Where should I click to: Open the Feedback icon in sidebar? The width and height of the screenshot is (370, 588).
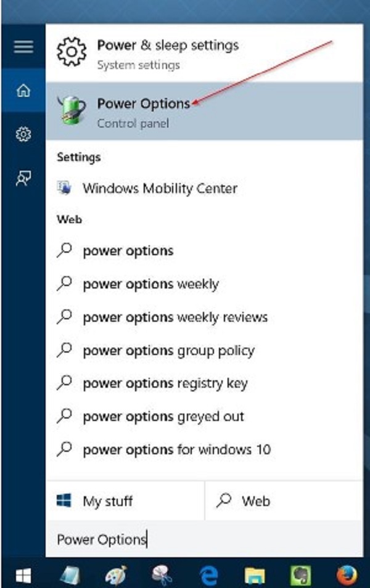point(23,178)
